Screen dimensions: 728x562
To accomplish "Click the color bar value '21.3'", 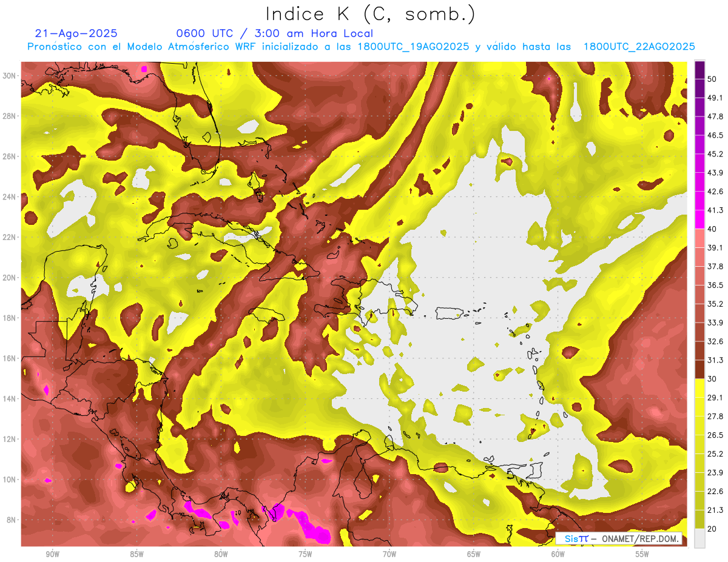I will click(x=715, y=510).
